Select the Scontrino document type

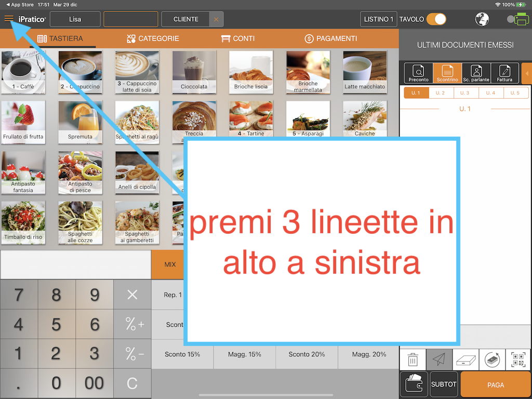click(x=447, y=73)
